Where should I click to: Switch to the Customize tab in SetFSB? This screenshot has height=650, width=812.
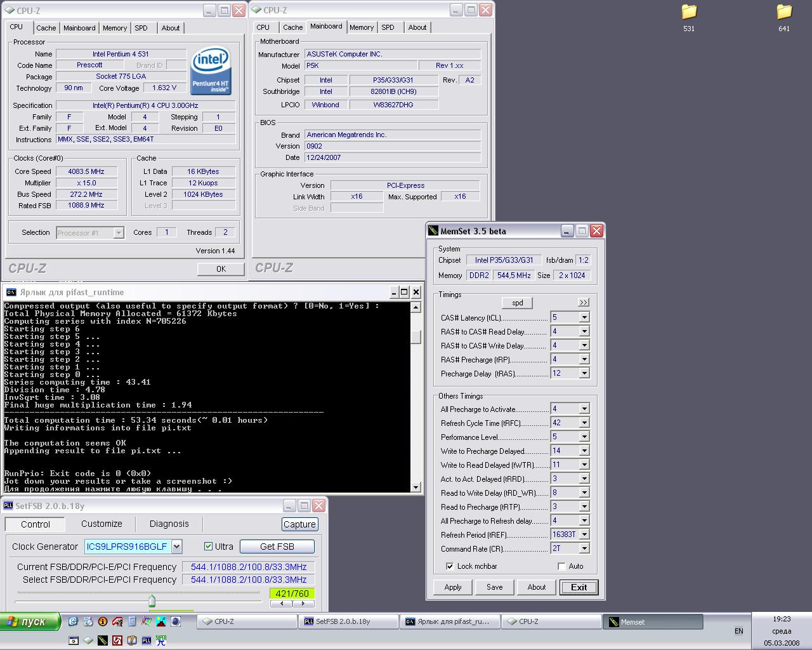[x=101, y=524]
